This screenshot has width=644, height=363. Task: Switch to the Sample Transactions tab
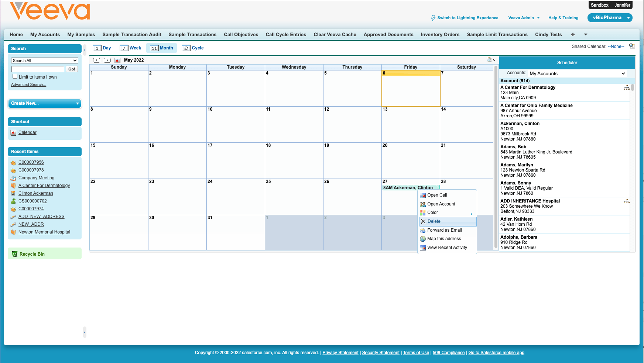pos(192,34)
